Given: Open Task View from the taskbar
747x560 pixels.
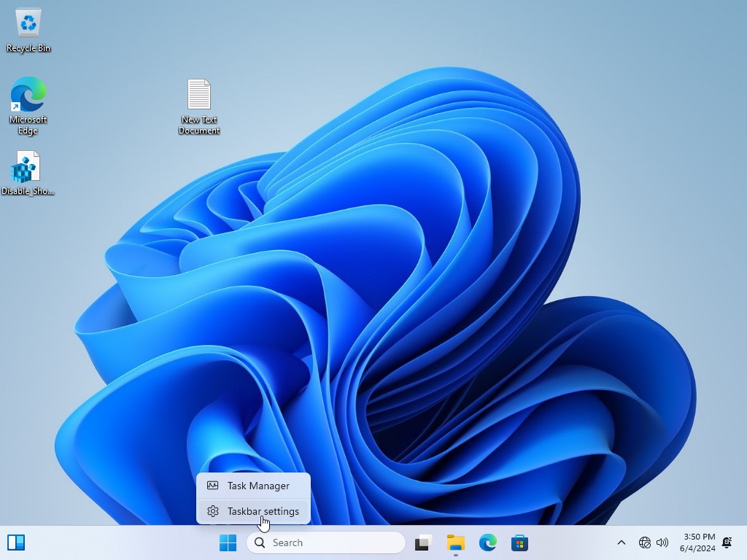Looking at the screenshot, I should pyautogui.click(x=423, y=542).
